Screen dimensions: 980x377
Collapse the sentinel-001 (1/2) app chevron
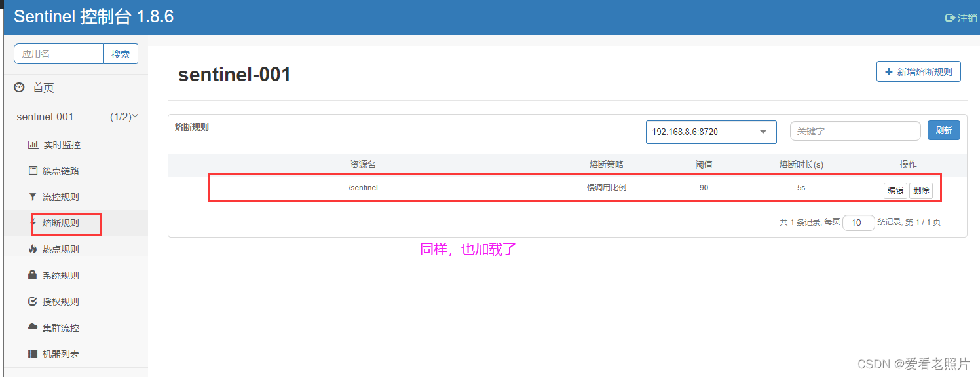tap(135, 117)
